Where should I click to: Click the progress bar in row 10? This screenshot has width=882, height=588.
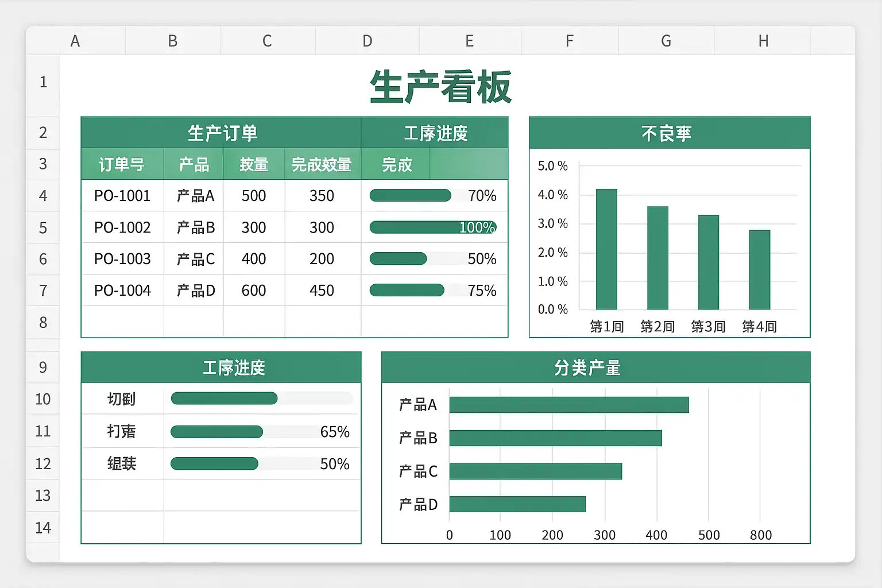225,399
